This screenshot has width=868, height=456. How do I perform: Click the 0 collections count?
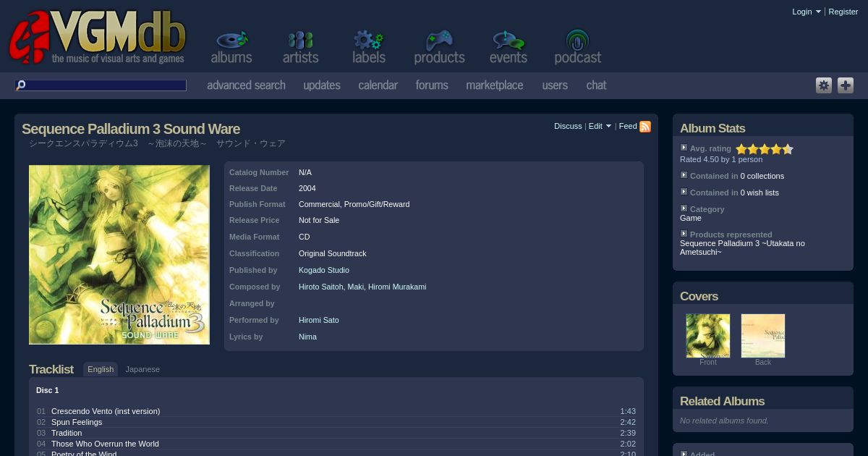click(762, 176)
